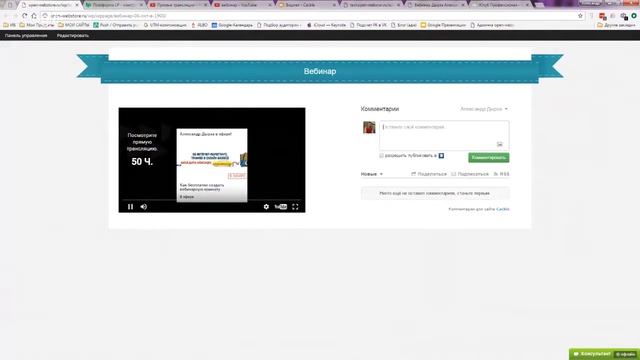Open the RSS feed link
The width and height of the screenshot is (640, 360).
(502, 174)
